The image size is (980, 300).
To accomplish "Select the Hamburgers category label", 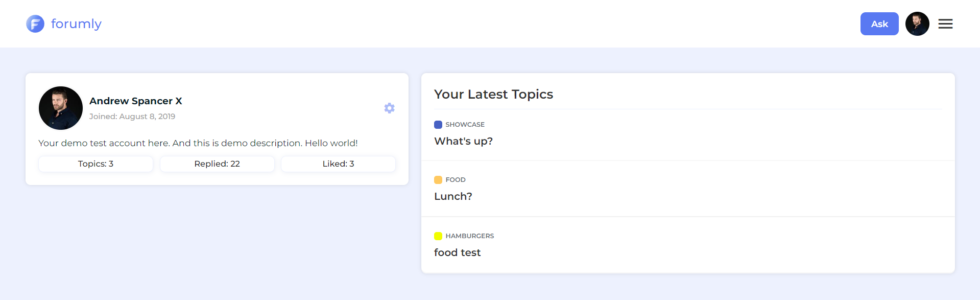I will pyautogui.click(x=469, y=236).
